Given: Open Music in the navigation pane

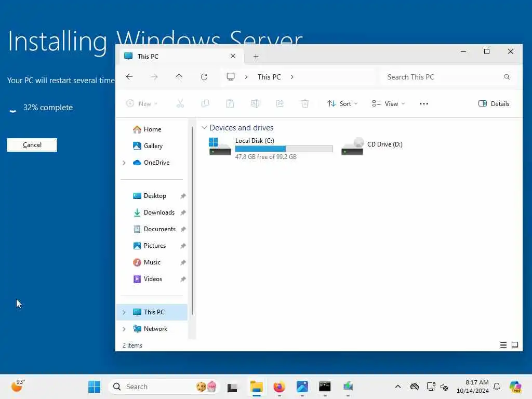Looking at the screenshot, I should click(x=153, y=262).
